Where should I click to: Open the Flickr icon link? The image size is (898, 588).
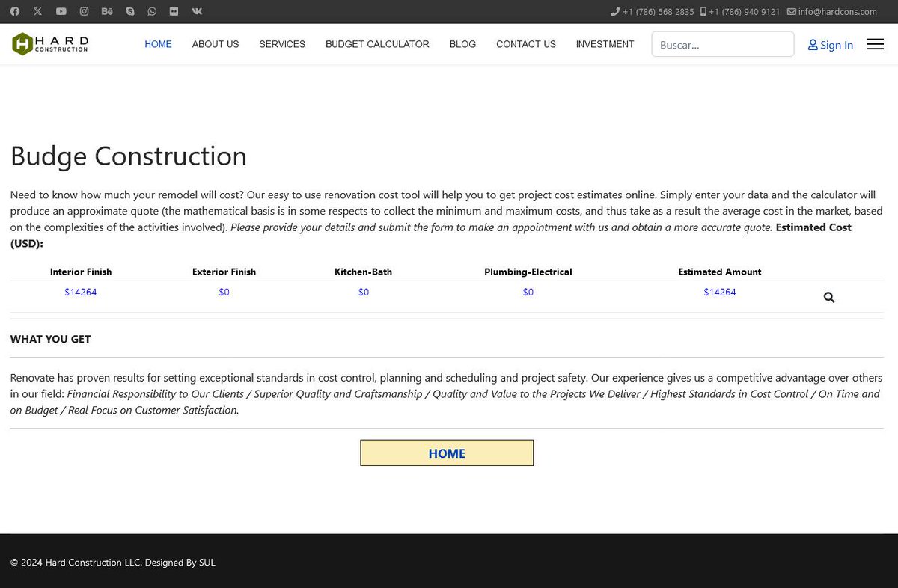pyautogui.click(x=174, y=11)
